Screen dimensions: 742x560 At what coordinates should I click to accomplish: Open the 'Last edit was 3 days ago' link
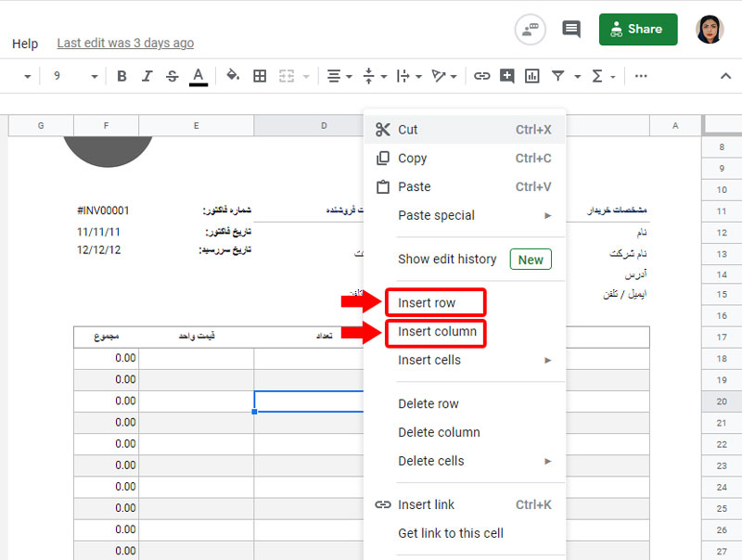[125, 44]
